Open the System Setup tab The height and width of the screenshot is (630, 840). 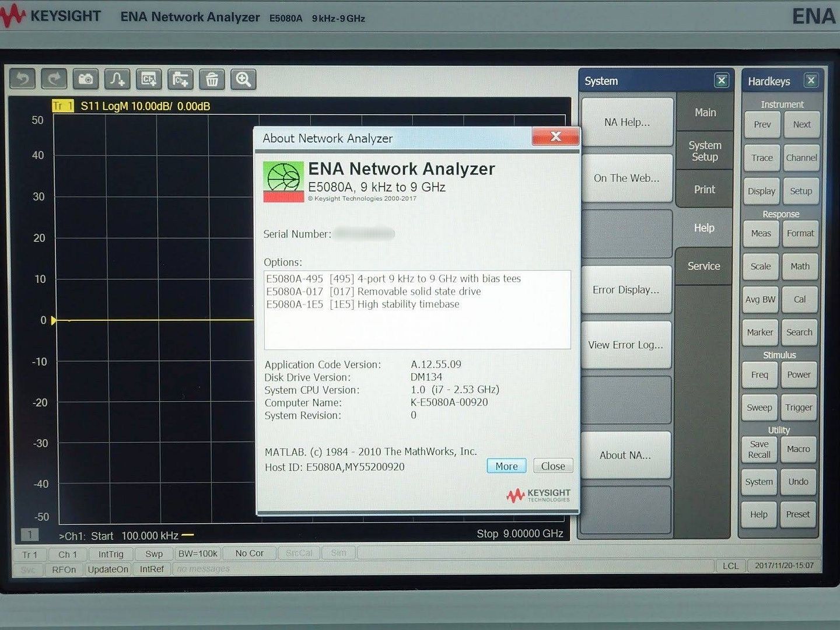point(705,151)
